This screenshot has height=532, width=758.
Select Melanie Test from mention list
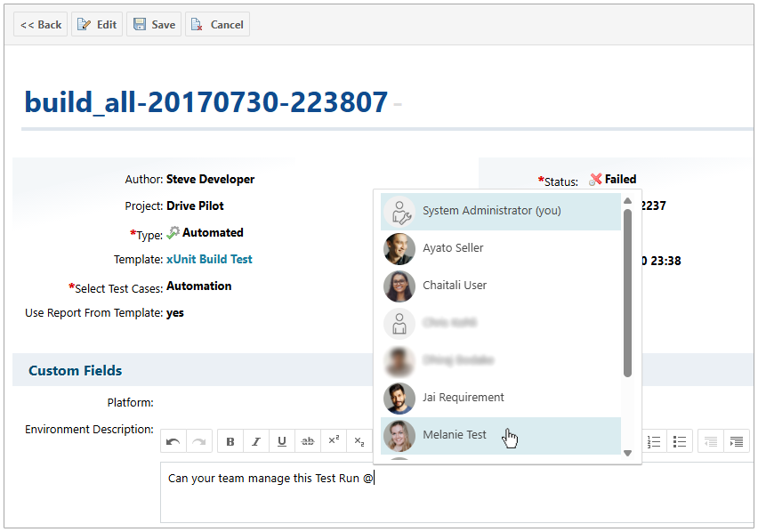tap(455, 435)
